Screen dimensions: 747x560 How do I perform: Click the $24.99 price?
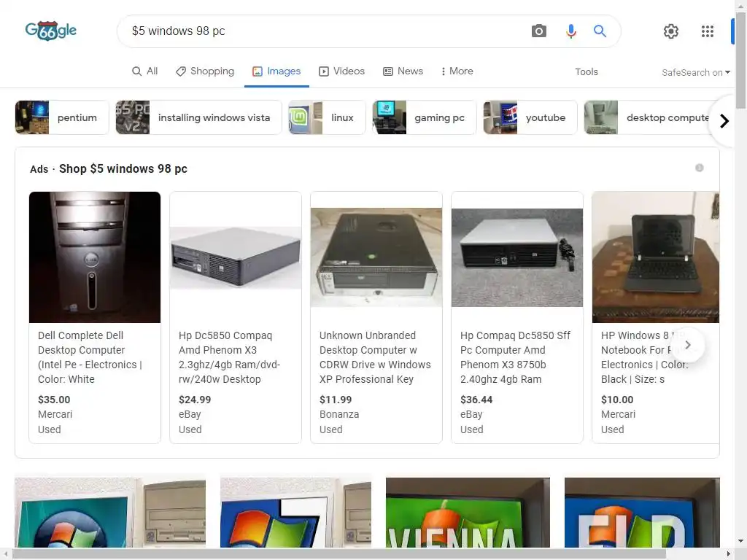(195, 400)
